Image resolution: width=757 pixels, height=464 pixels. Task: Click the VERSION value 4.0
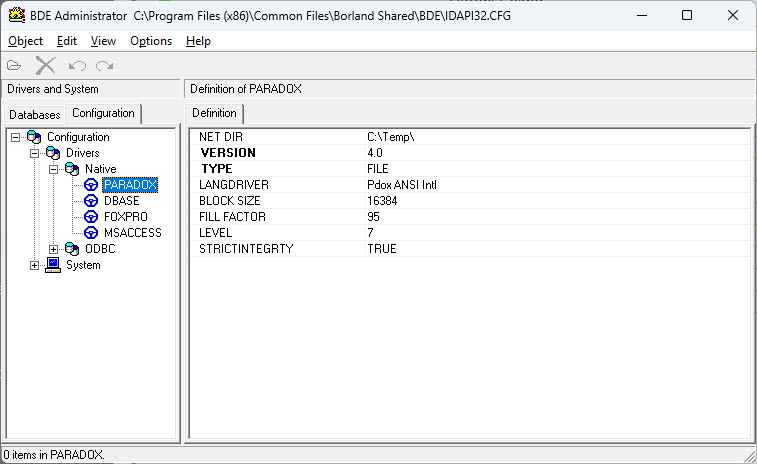point(375,153)
